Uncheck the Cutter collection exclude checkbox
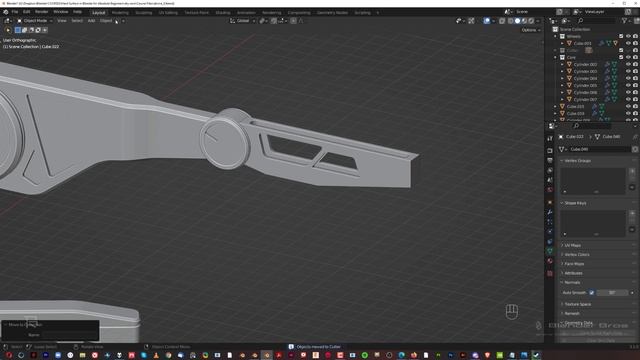Image resolution: width=640 pixels, height=360 pixels. [621, 50]
